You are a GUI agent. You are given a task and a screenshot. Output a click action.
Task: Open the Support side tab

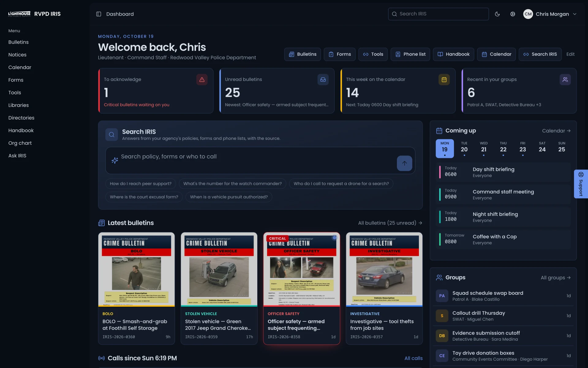tap(581, 184)
